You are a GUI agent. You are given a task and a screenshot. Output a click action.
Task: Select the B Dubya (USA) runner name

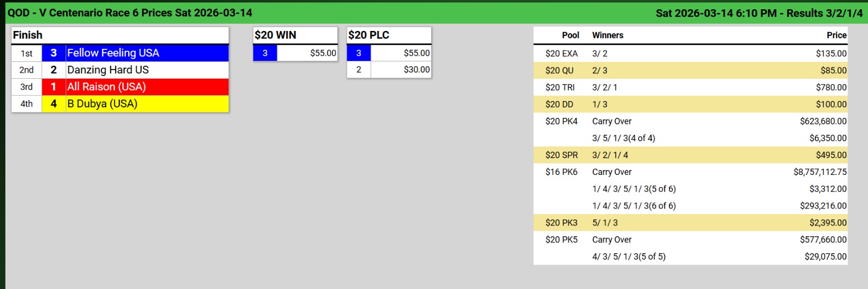click(x=102, y=104)
